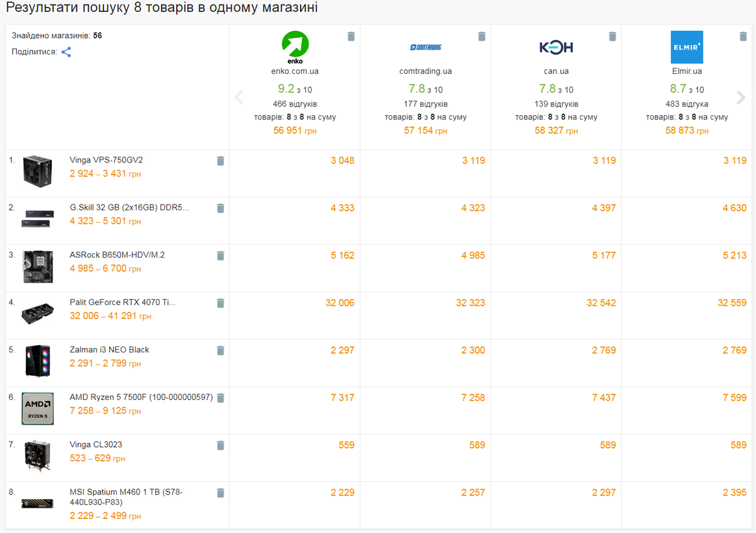Screen dimensions: 756x533
Task: Open MSI Spatium M460 1 TB product title
Action: click(126, 497)
